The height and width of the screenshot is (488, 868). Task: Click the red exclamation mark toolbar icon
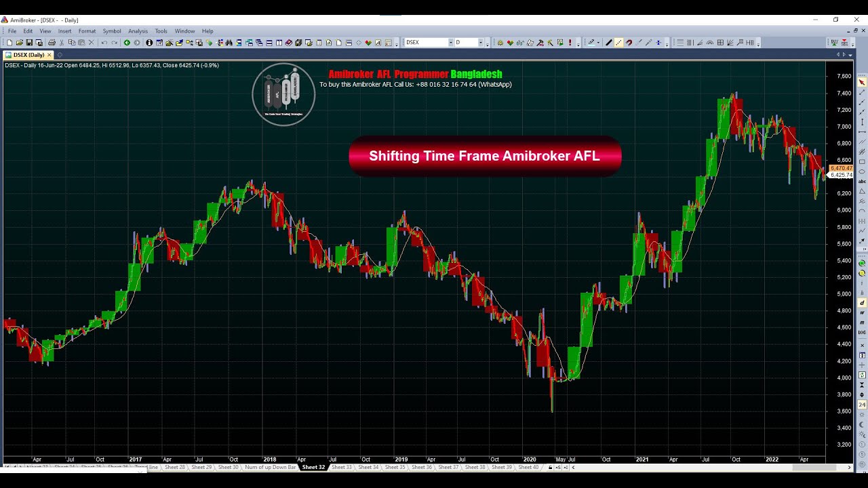coord(570,43)
